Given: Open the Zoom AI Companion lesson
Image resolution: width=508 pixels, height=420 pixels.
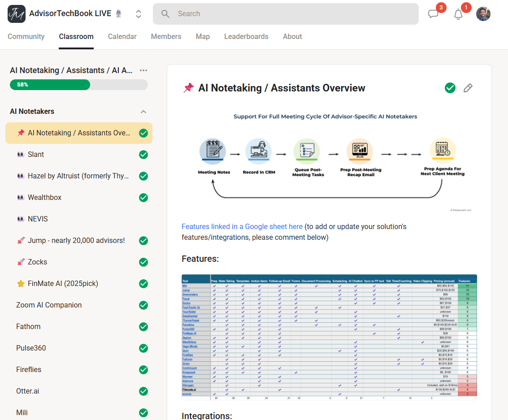Looking at the screenshot, I should 79,305.
